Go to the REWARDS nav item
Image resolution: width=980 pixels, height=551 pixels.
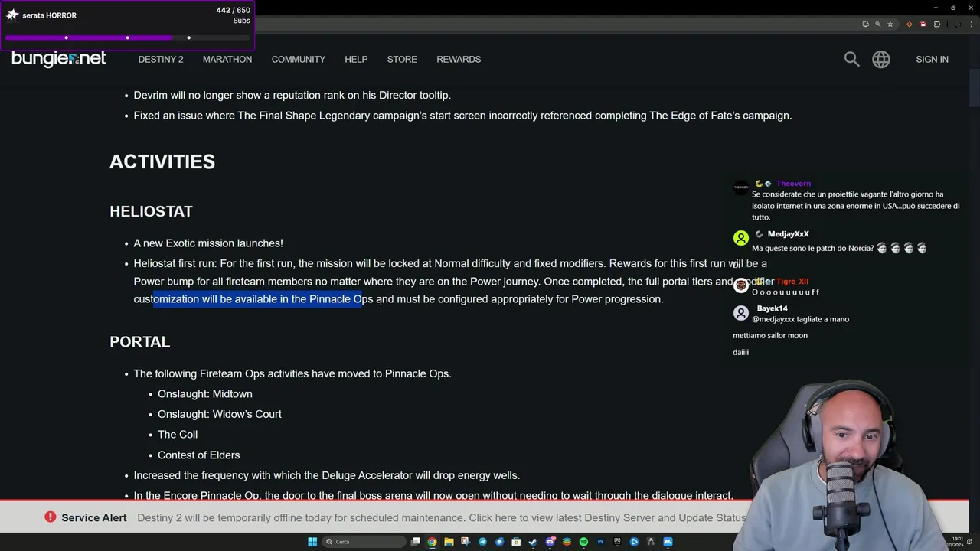pos(459,59)
